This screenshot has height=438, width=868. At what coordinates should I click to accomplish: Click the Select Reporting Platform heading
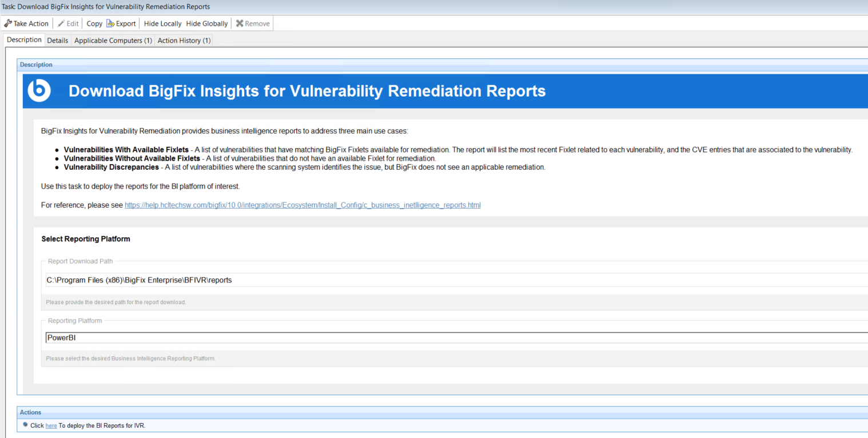click(86, 239)
